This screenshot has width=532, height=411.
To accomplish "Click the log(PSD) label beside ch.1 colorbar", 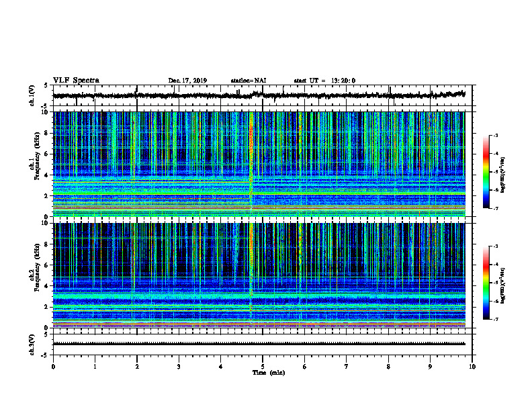I will coord(503,175).
